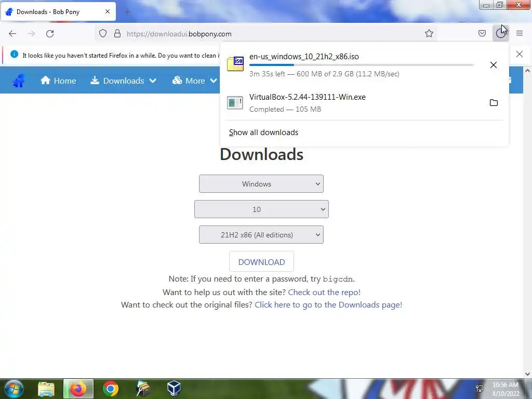Open Windows Explorer from the taskbar
This screenshot has width=532, height=399.
point(46,389)
